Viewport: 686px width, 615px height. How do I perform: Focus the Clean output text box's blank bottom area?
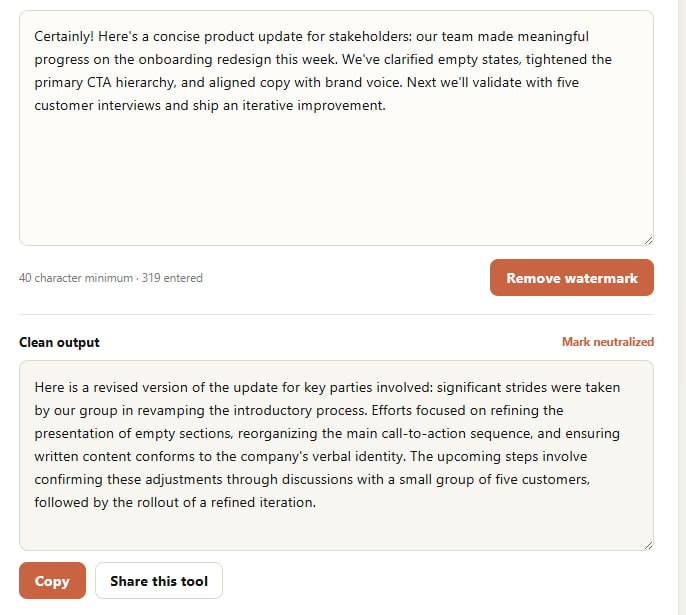point(336,531)
